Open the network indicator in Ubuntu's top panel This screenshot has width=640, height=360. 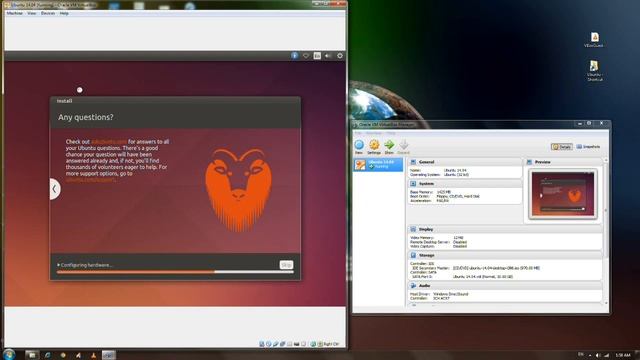pyautogui.click(x=306, y=56)
